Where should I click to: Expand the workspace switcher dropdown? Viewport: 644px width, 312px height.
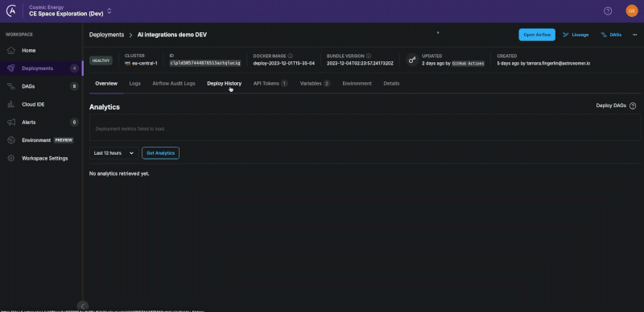(x=109, y=11)
